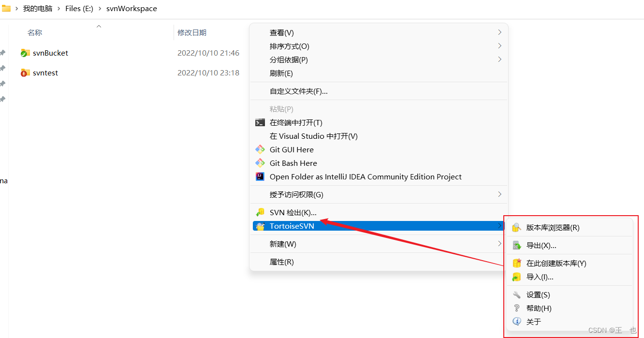Open the 关于 about info icon
The width and height of the screenshot is (644, 338).
pos(516,321)
